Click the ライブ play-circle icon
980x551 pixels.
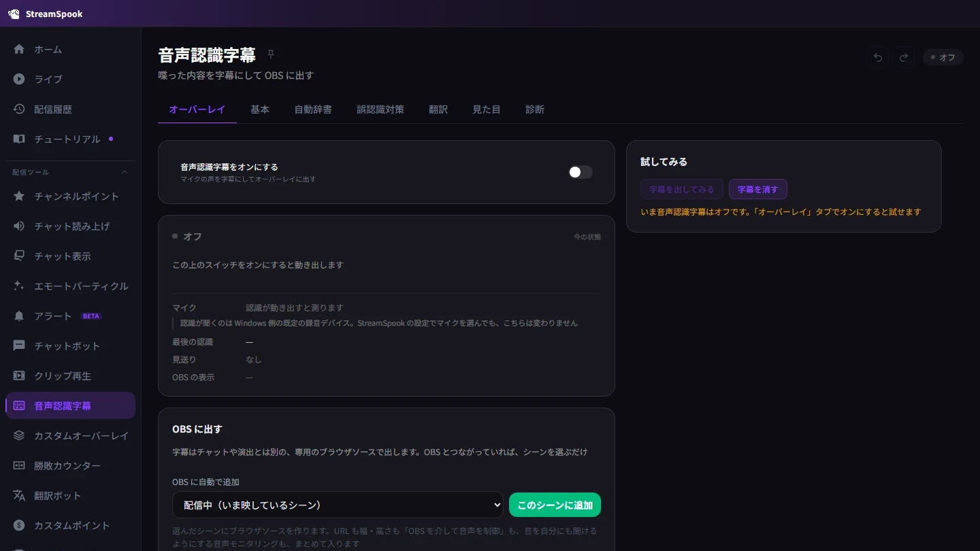pos(19,79)
